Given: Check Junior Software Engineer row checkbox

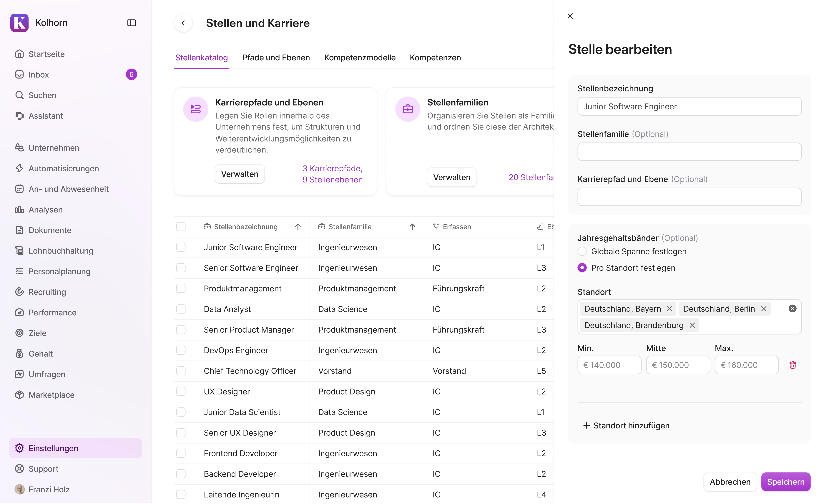Looking at the screenshot, I should click(181, 247).
